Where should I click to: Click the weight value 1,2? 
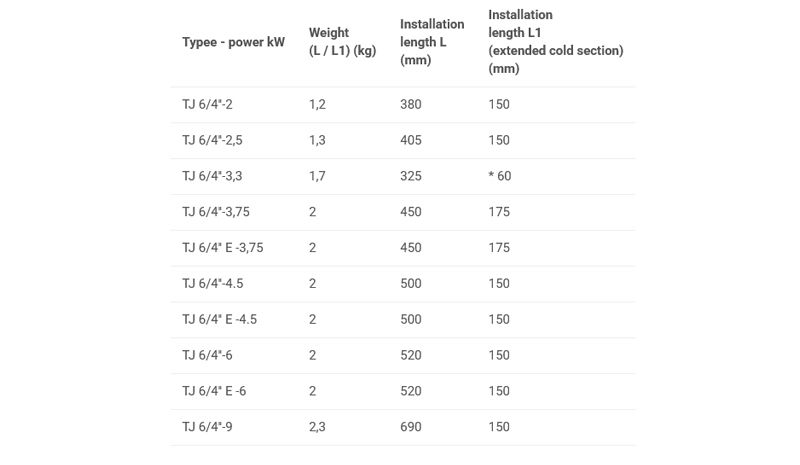(317, 104)
